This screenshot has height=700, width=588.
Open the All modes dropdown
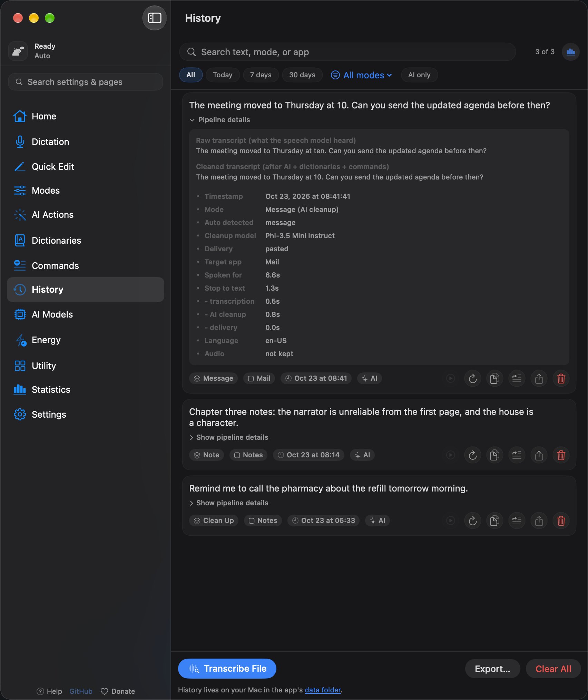coord(361,75)
